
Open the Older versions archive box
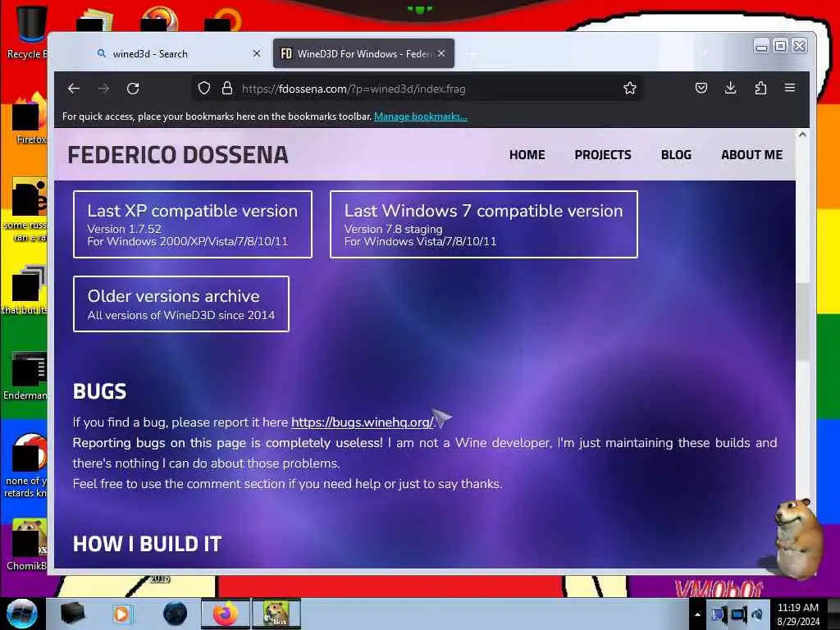[x=181, y=304]
